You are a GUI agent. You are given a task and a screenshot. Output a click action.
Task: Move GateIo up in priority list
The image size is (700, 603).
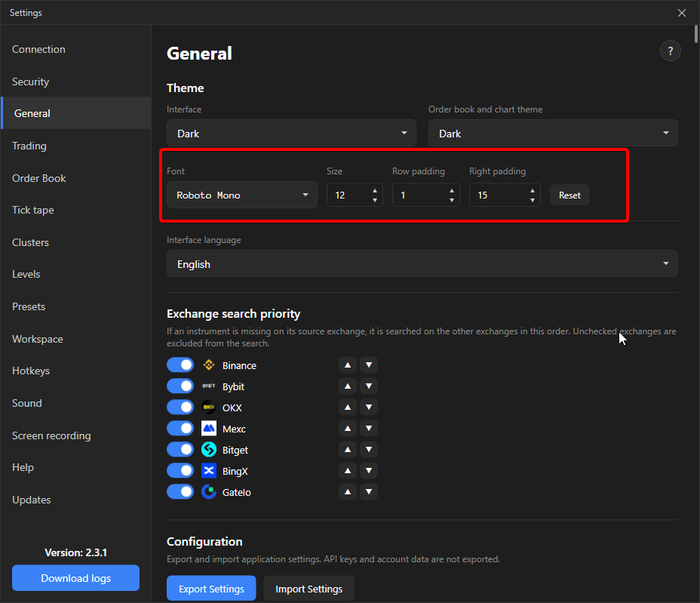click(347, 492)
